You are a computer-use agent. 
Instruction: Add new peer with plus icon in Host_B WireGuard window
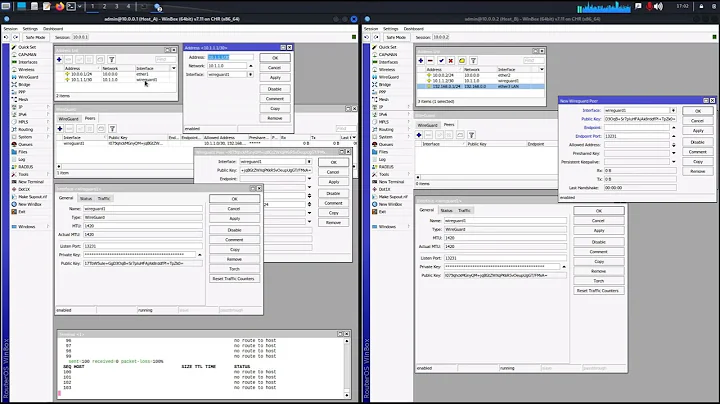[419, 135]
